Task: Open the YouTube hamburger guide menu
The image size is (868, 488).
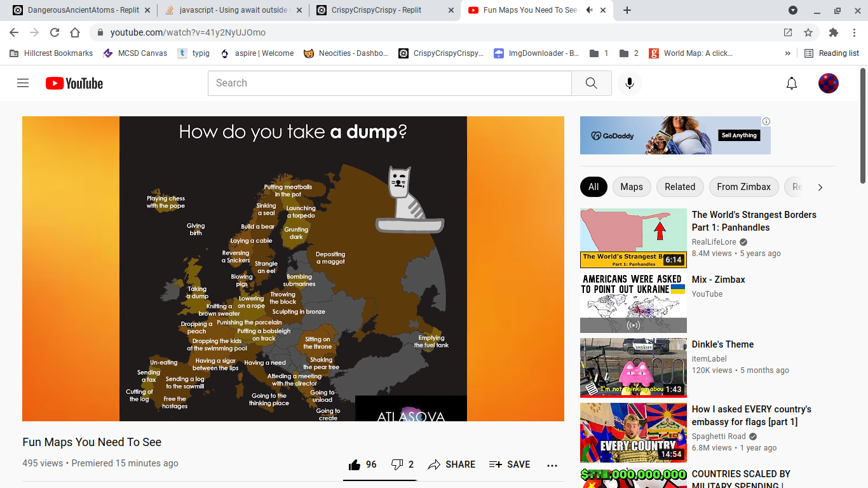Action: (x=23, y=83)
